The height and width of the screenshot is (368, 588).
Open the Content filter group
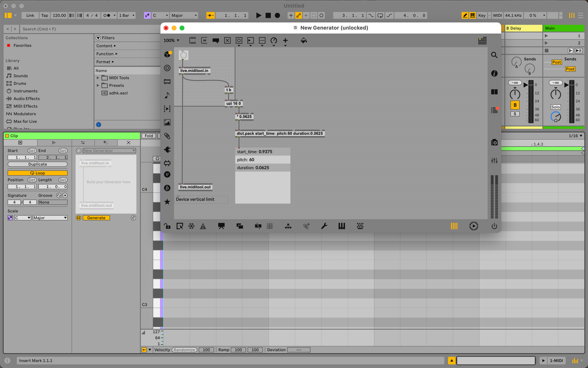pyautogui.click(x=106, y=46)
